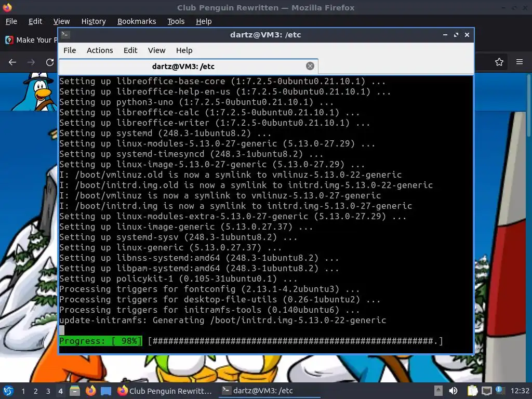Open the update notifier tray icon
This screenshot has height=399, width=532.
(500, 390)
